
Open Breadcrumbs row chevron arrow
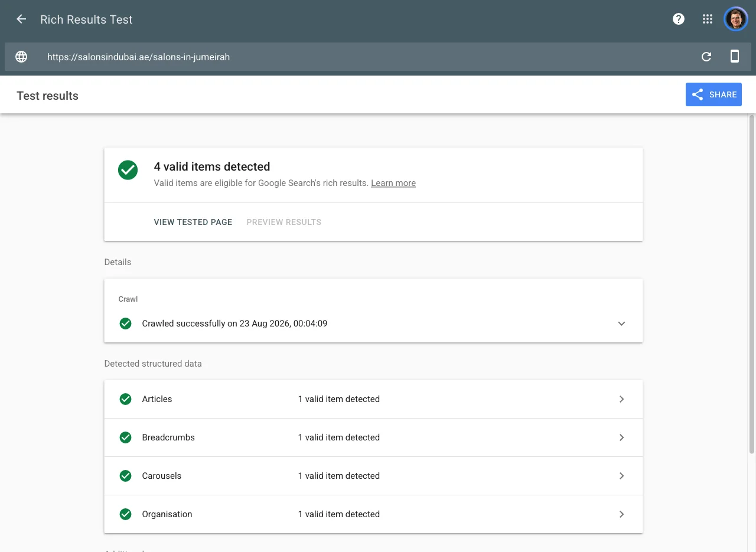coord(621,437)
